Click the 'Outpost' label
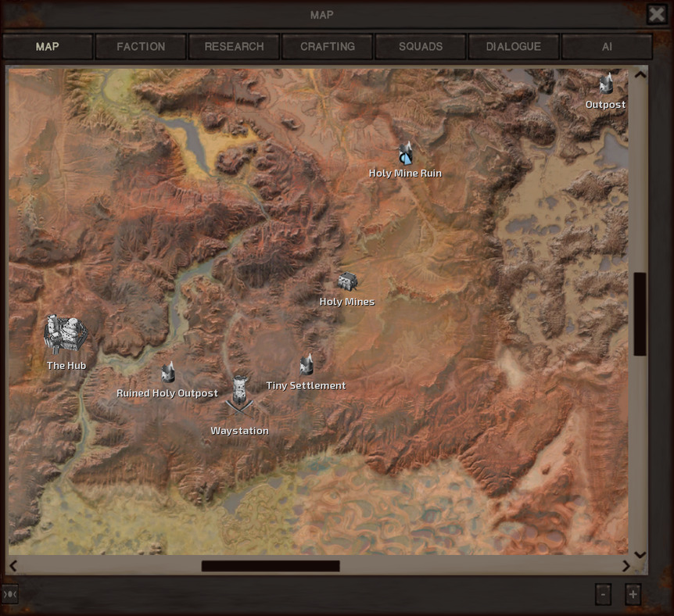The height and width of the screenshot is (616, 674). [x=605, y=105]
